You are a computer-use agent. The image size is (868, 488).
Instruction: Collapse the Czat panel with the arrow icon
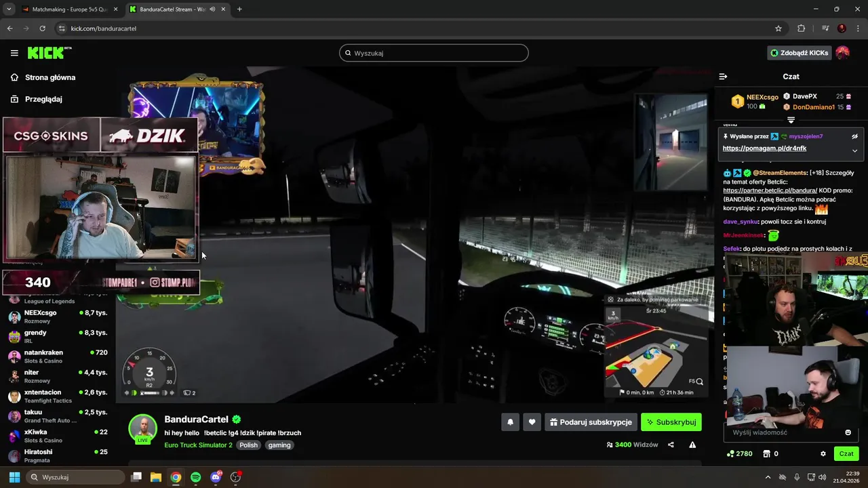(x=723, y=77)
